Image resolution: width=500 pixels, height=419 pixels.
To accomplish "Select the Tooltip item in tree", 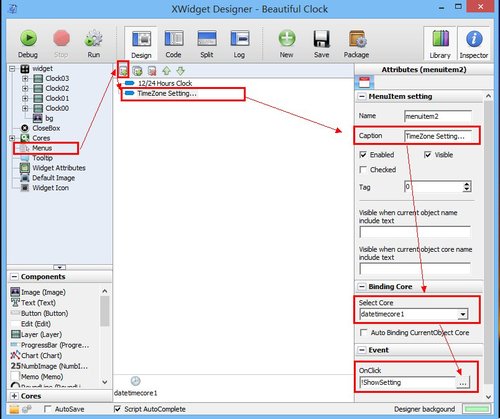I will (42, 158).
